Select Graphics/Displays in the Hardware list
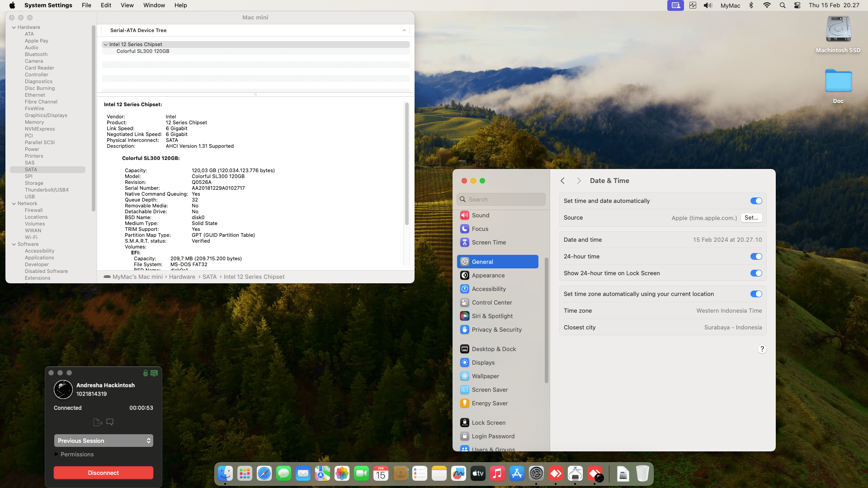This screenshot has height=488, width=868. [x=46, y=116]
